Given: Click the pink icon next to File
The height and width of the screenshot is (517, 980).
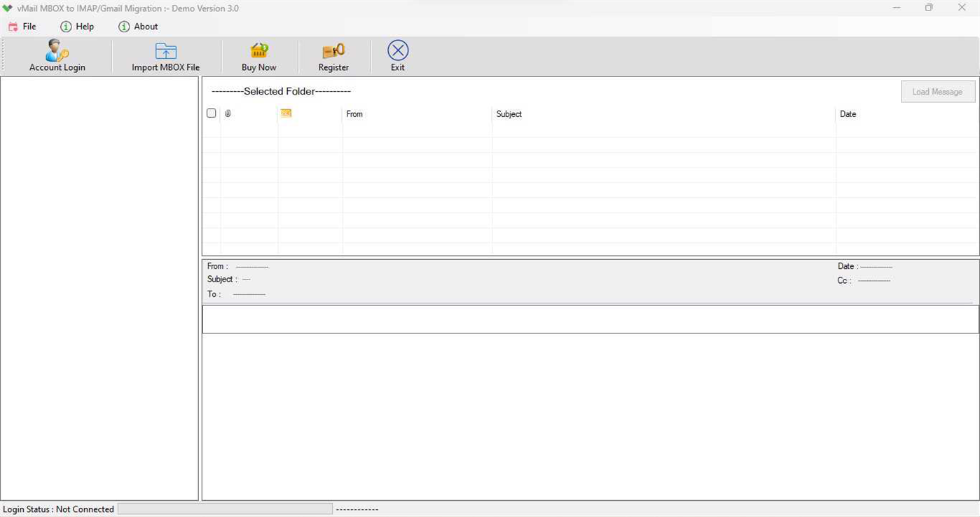Looking at the screenshot, I should (12, 26).
